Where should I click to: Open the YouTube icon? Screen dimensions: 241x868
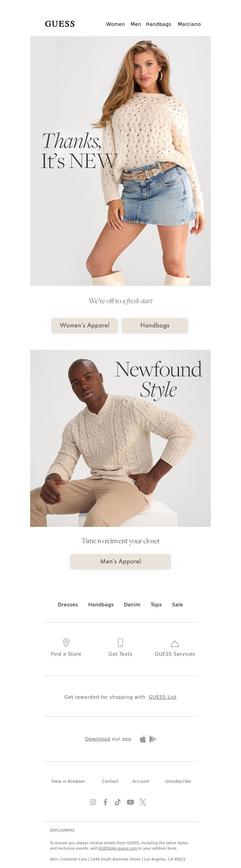coord(130,802)
